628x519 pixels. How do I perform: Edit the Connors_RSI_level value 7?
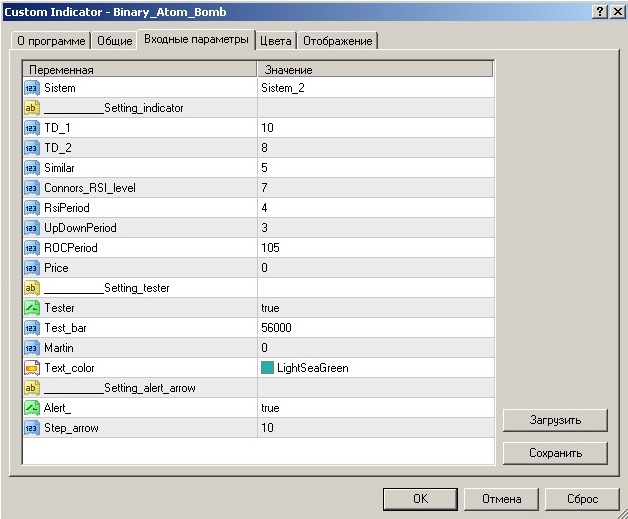point(376,188)
